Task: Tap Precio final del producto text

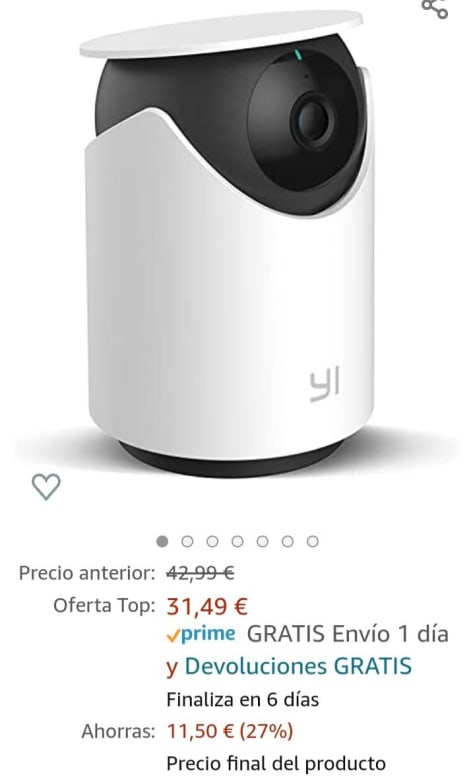Action: pyautogui.click(x=276, y=763)
